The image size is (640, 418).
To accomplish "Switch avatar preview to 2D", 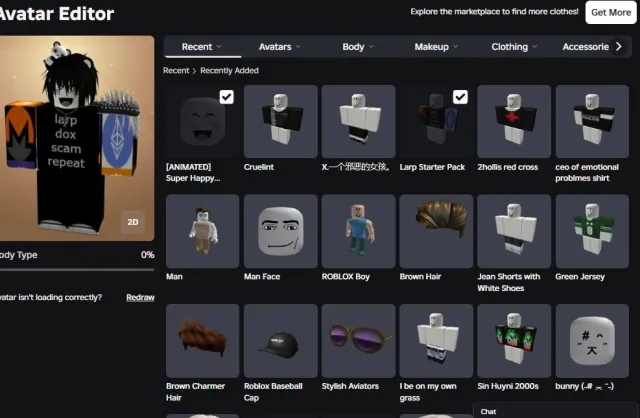I will pos(133,222).
